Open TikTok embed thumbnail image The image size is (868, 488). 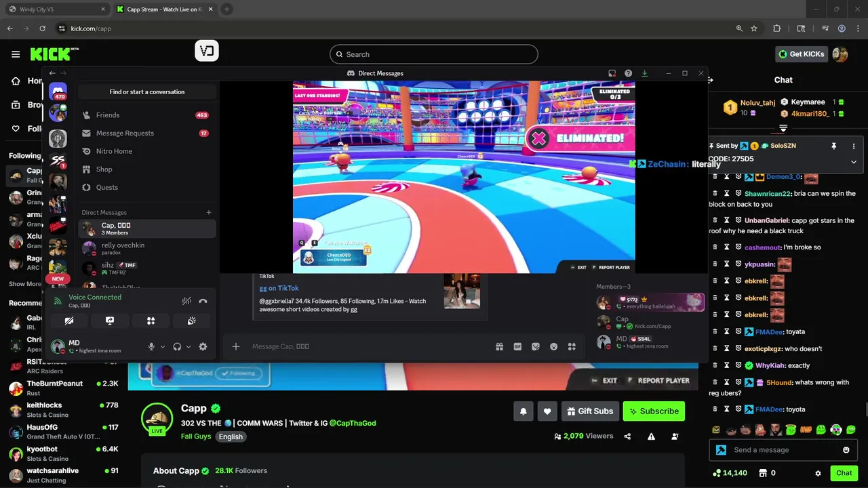[x=462, y=291]
